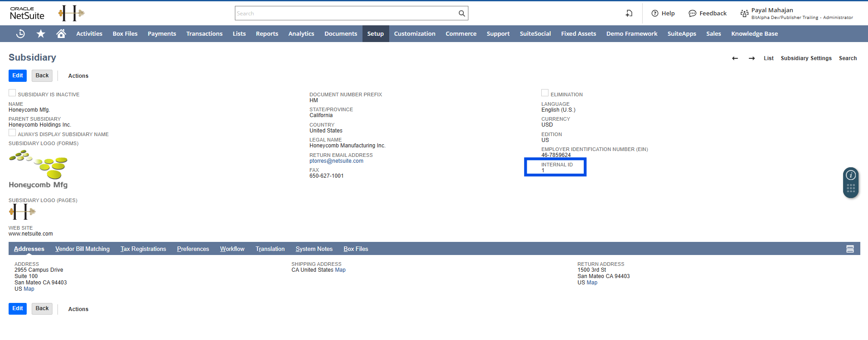The height and width of the screenshot is (340, 868).
Task: Open the Knowledge Base menu
Action: coord(754,34)
